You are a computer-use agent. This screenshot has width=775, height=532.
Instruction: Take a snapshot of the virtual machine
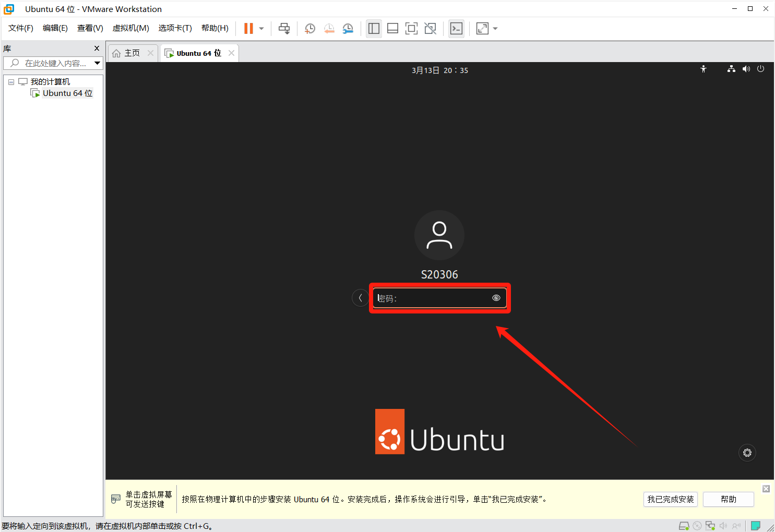tap(310, 29)
